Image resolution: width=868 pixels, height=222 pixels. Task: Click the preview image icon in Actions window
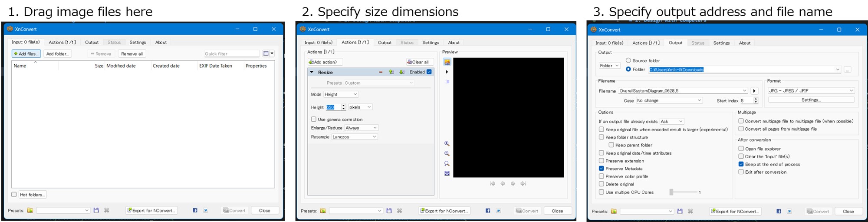pos(447,62)
